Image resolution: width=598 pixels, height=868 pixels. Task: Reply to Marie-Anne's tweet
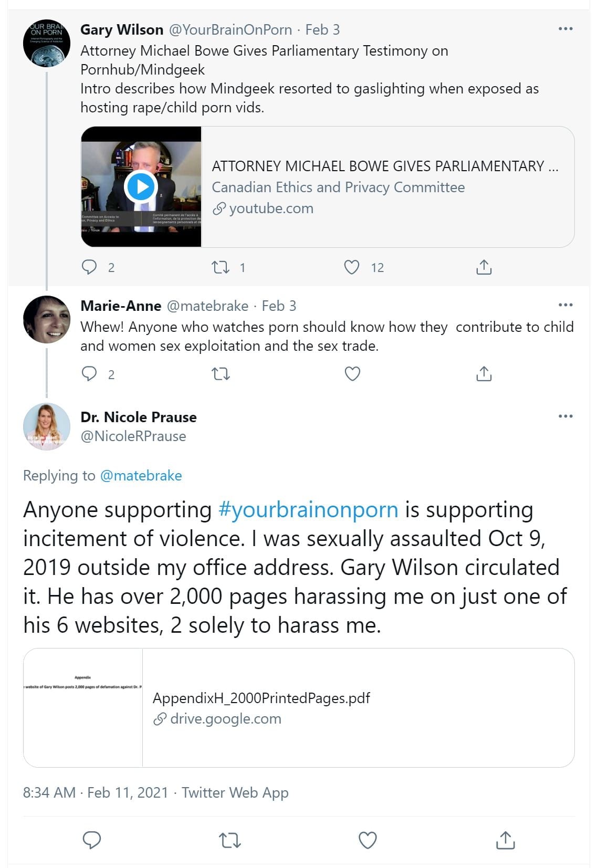click(90, 374)
